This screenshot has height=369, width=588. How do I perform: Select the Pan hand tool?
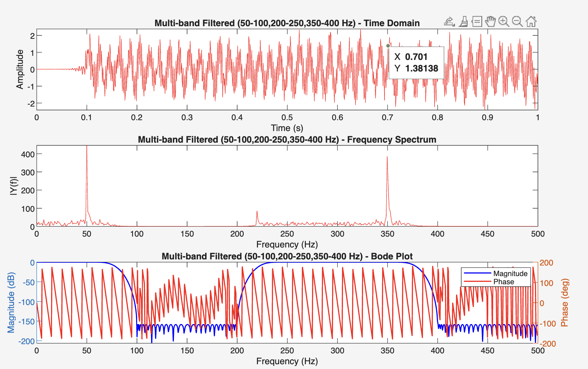[490, 22]
